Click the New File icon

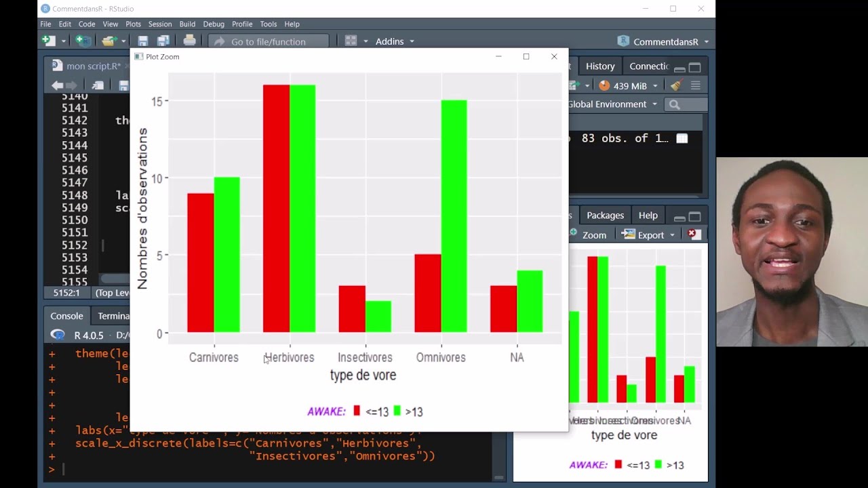click(48, 41)
